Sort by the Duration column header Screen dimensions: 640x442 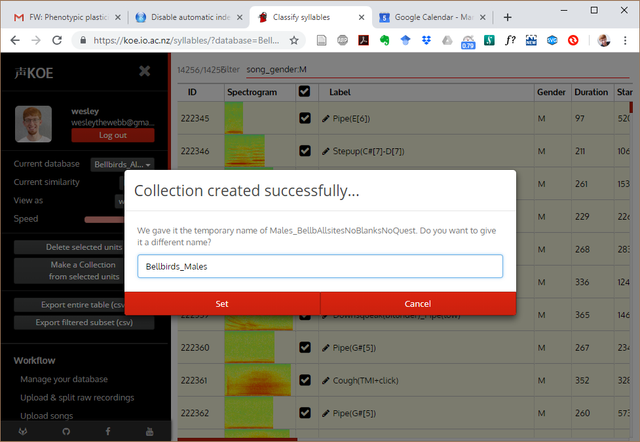pyautogui.click(x=591, y=92)
